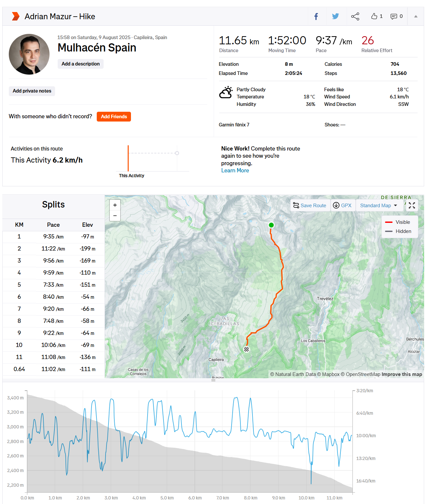Toggle Visible segments in map legend
Screen dimensions: 430x504
[x=398, y=222]
